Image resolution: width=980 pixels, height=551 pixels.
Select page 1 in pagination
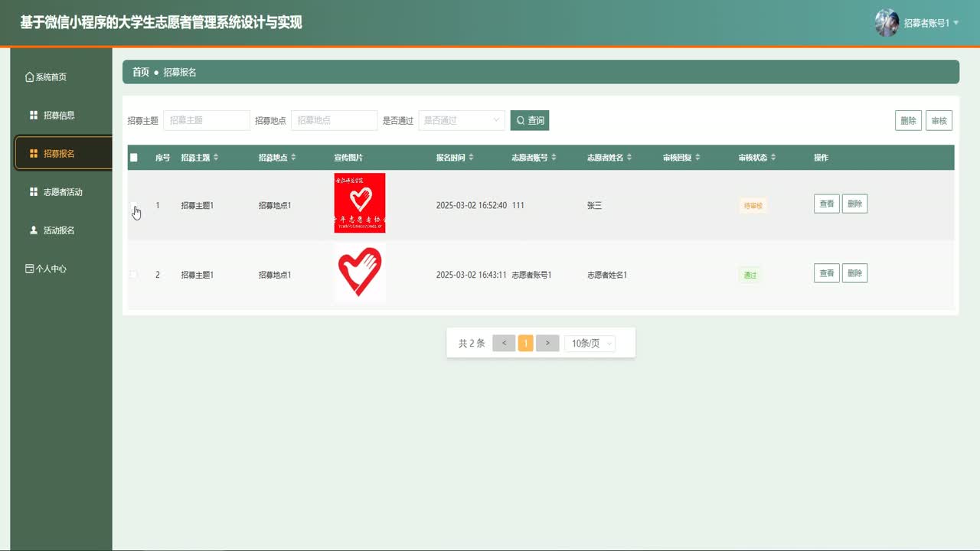[x=525, y=344]
